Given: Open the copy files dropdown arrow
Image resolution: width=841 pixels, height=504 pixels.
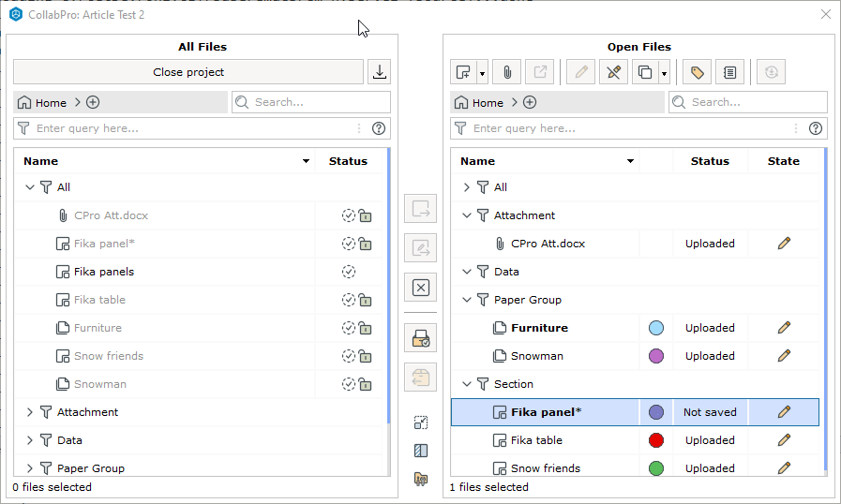Looking at the screenshot, I should (665, 72).
